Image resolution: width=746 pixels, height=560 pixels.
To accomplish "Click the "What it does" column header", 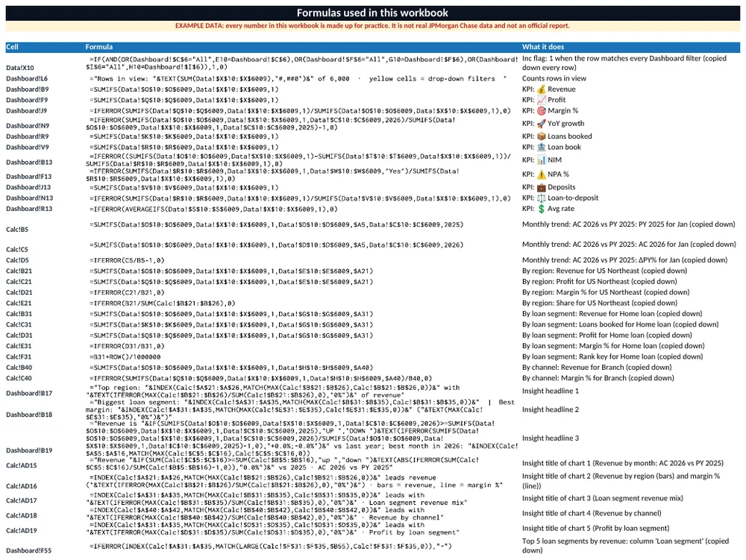I will [543, 47].
